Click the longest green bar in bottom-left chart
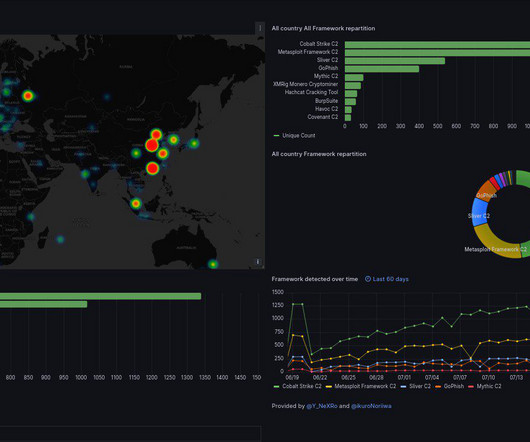Screen dimensions: 530x442 click(100, 296)
